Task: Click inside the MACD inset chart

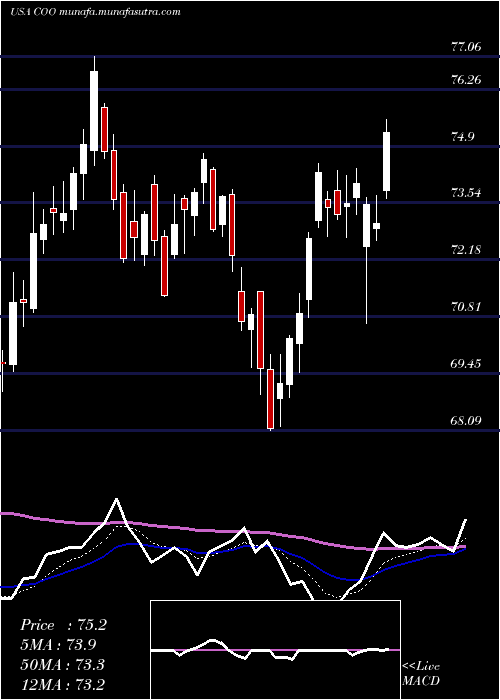Action: 275,650
